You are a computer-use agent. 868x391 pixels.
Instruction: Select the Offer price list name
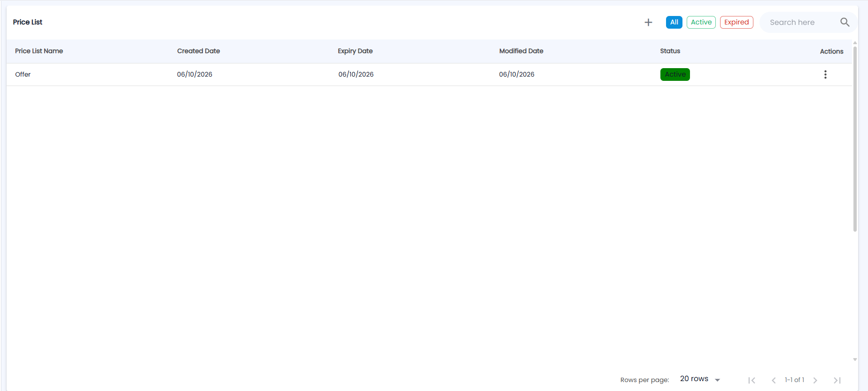[23, 74]
